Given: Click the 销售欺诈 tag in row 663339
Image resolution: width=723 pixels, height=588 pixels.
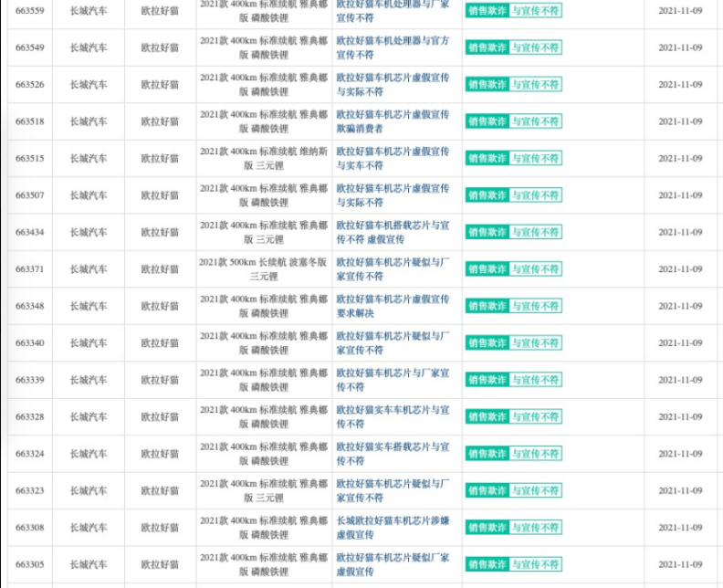Looking at the screenshot, I should pos(487,380).
